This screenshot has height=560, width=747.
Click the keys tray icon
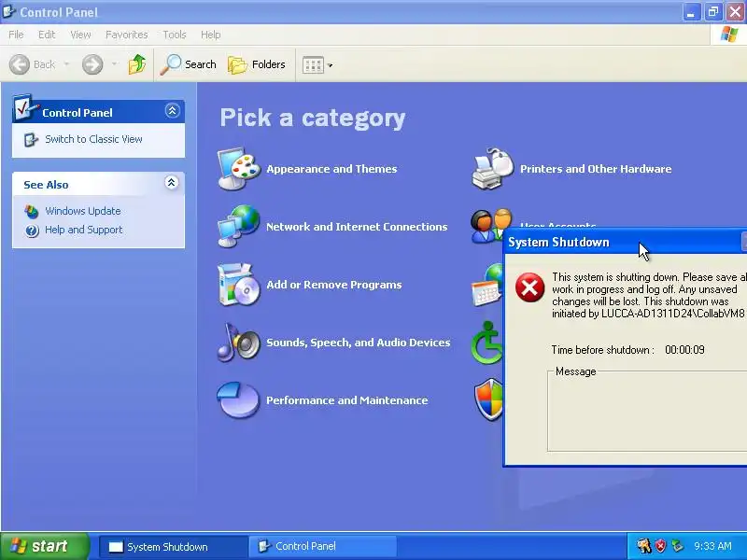click(643, 546)
